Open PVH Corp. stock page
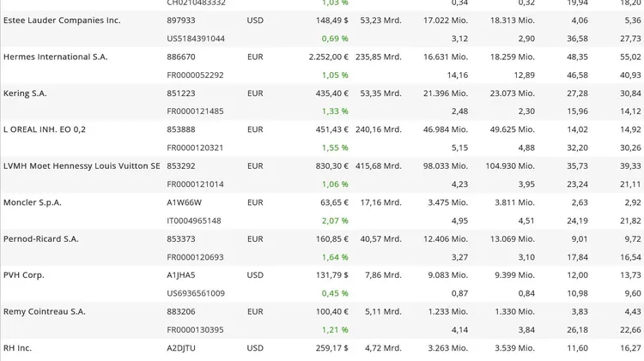The width and height of the screenshot is (644, 361). pos(24,275)
